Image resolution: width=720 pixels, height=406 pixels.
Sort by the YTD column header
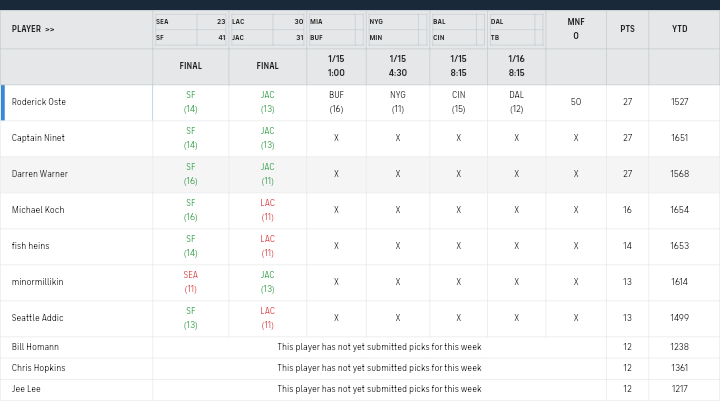680,29
